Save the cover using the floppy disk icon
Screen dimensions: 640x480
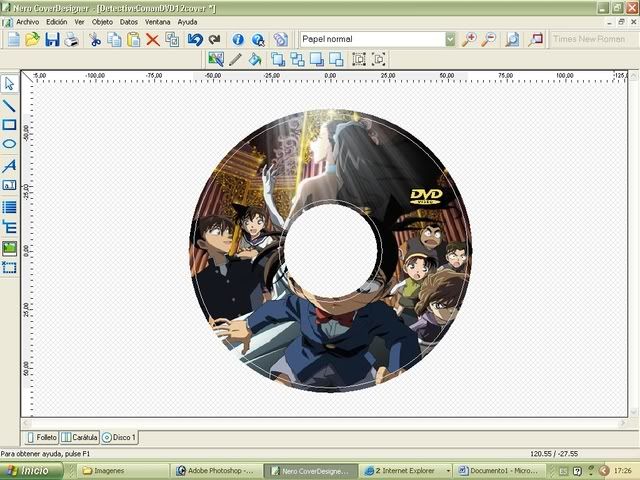pyautogui.click(x=52, y=40)
